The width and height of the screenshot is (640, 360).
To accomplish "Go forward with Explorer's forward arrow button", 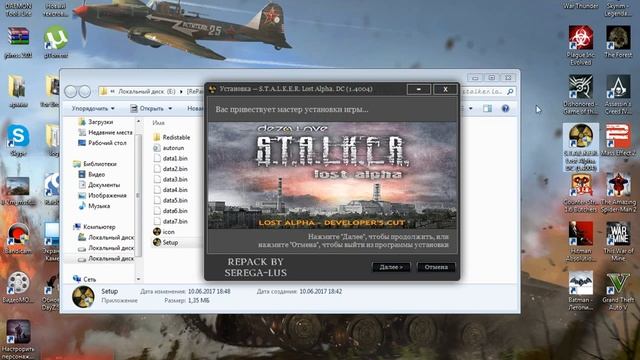I will click(x=84, y=91).
